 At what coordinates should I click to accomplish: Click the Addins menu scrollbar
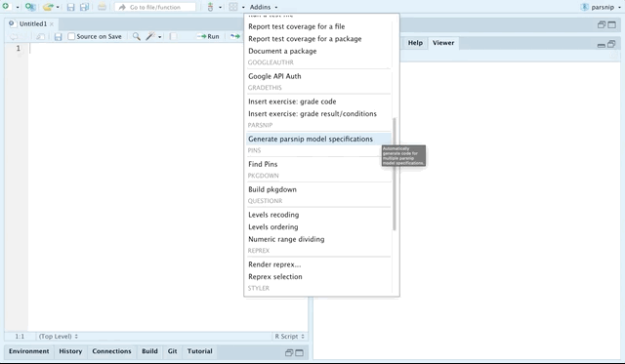395,174
